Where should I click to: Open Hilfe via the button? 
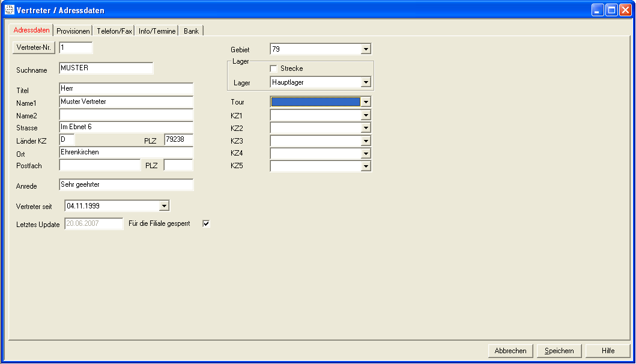[x=608, y=351]
